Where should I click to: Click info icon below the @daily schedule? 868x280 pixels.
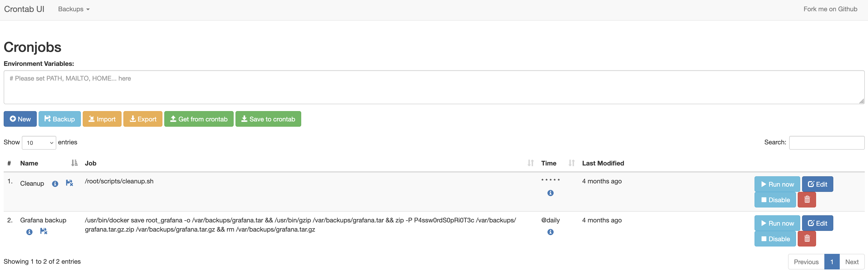[550, 232]
